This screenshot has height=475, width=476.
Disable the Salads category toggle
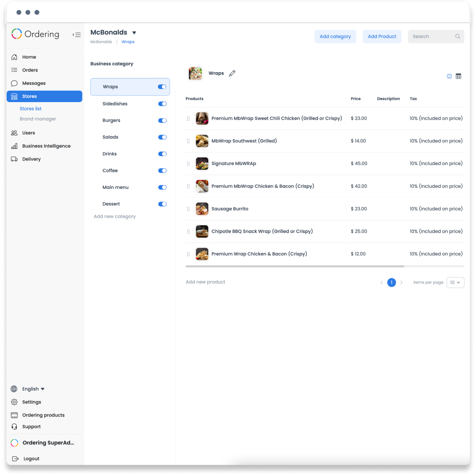[162, 137]
